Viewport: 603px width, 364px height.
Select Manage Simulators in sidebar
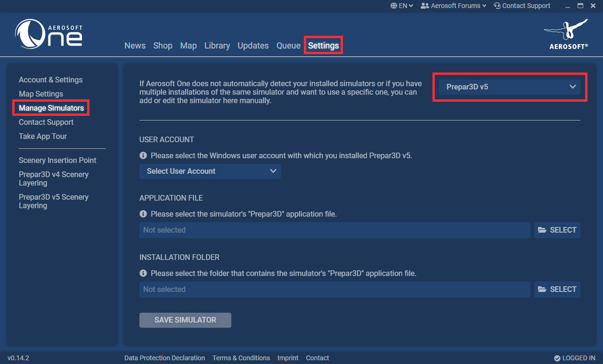pos(51,108)
